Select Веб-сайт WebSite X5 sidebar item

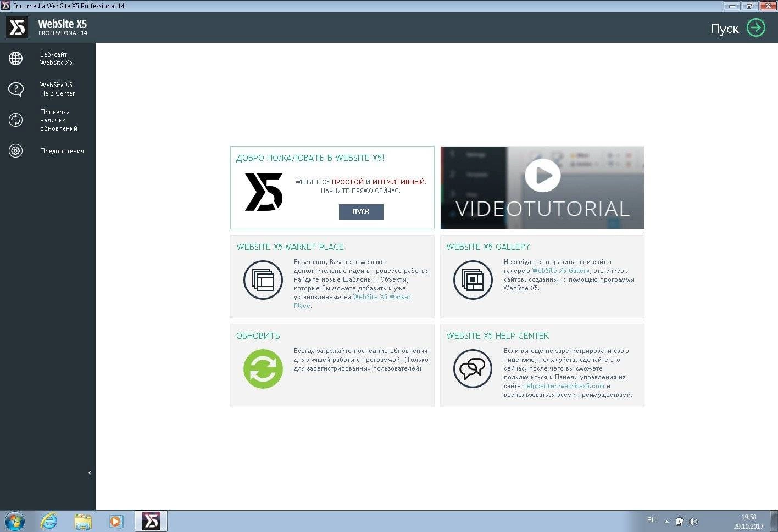tap(48, 58)
